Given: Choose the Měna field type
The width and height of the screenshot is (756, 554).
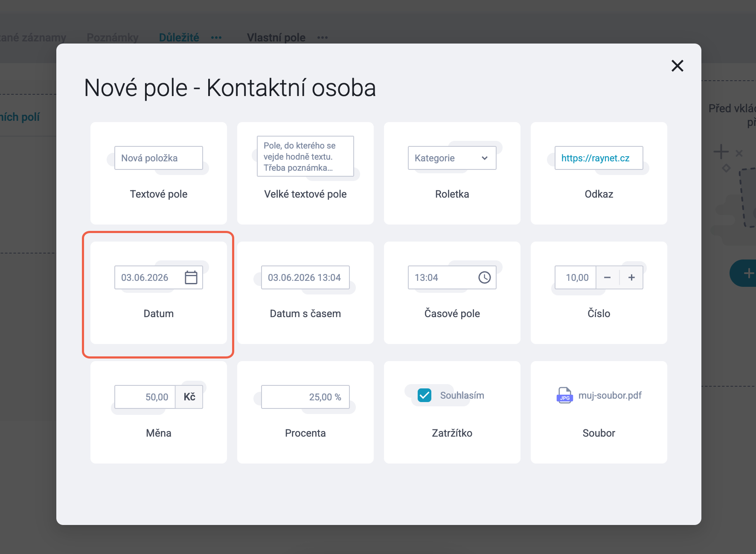Looking at the screenshot, I should coord(159,412).
